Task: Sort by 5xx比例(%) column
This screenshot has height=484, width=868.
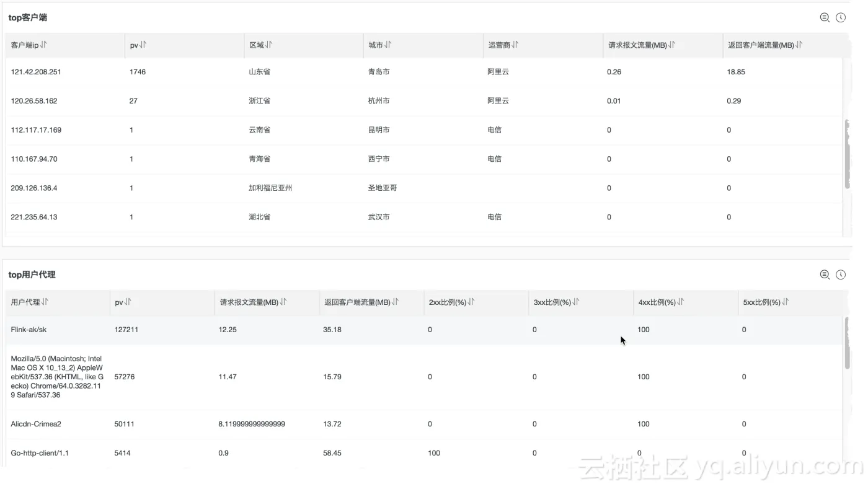Action: 786,302
